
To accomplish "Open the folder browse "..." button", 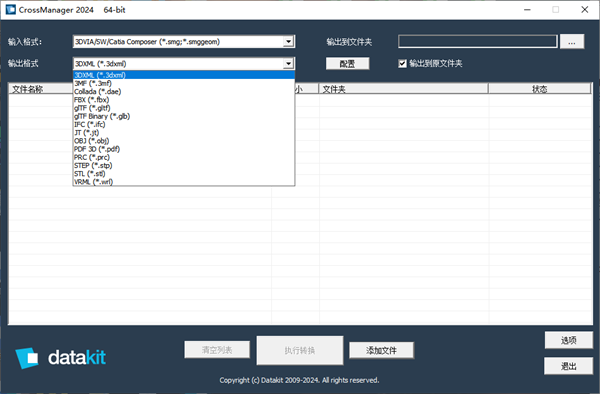I will pyautogui.click(x=572, y=42).
